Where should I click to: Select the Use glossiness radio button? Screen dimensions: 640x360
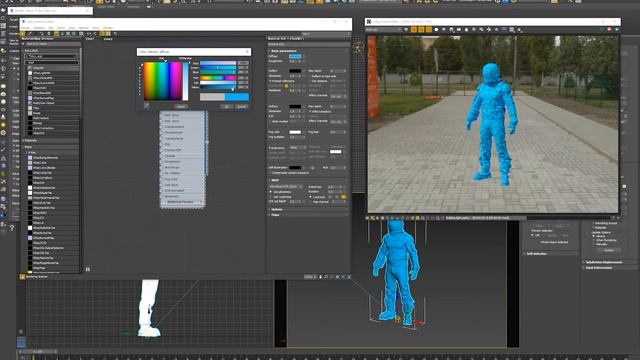(x=271, y=191)
